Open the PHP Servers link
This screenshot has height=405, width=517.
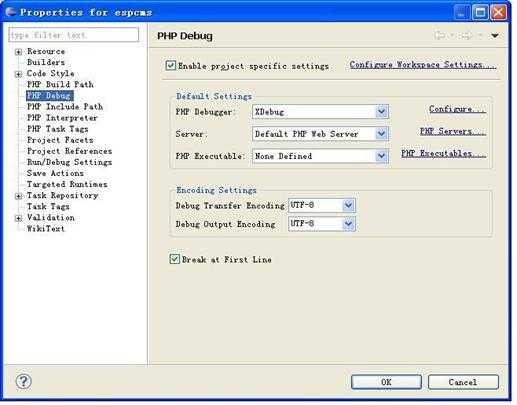tap(453, 131)
